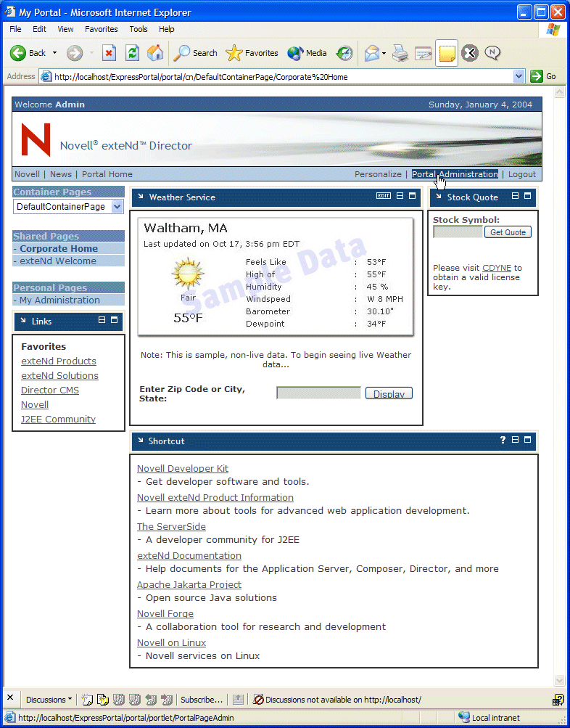Click the page scrollbar down arrow
This screenshot has height=728, width=570.
(x=559, y=681)
